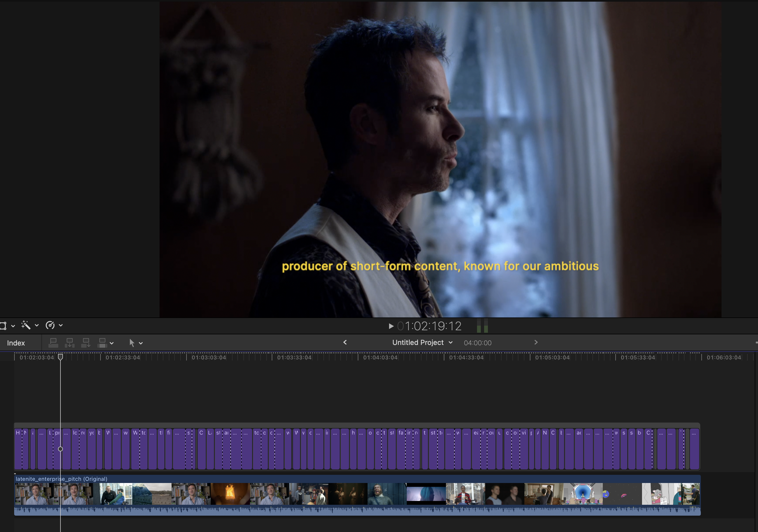Go forward in timeline history
This screenshot has height=532, width=758.
pos(536,343)
